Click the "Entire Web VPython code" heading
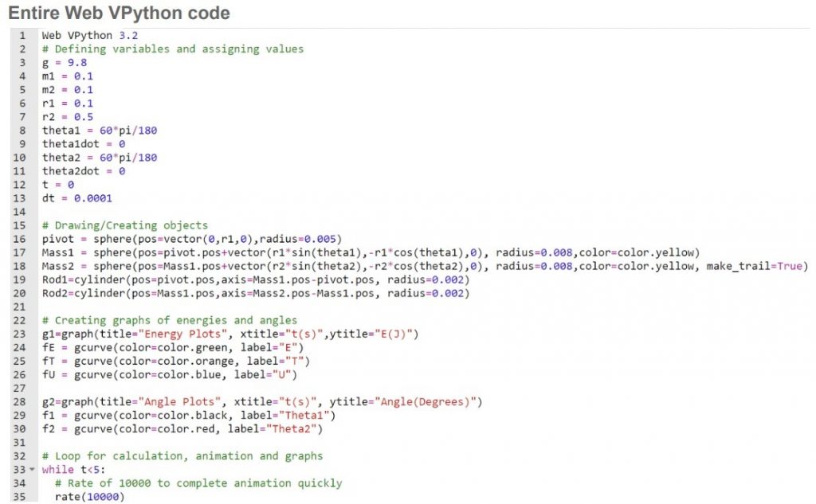816x504 pixels. (119, 13)
